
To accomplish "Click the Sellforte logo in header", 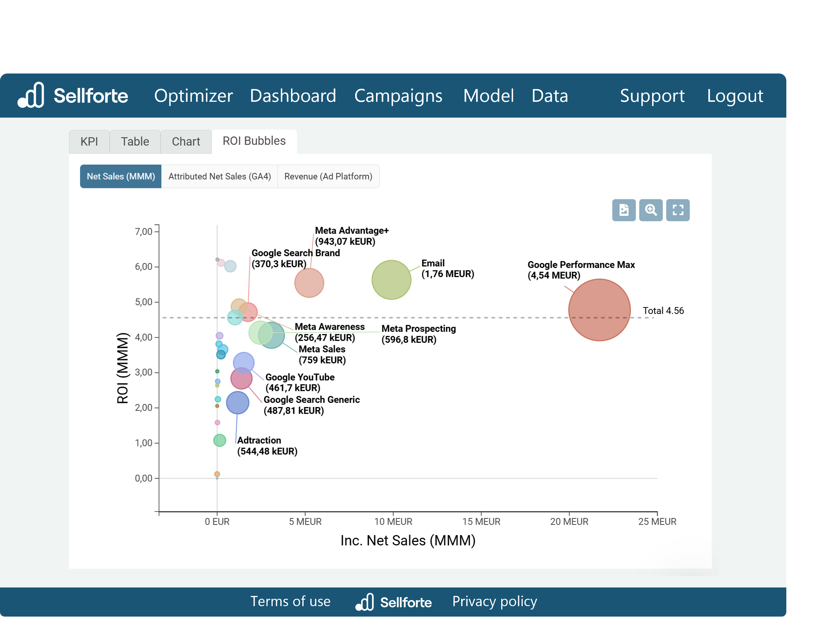I will tap(73, 95).
